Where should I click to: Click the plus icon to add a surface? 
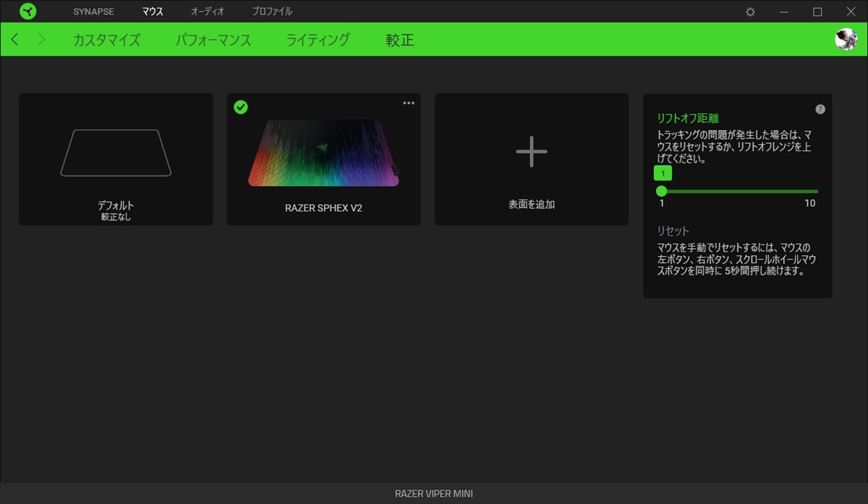[532, 151]
